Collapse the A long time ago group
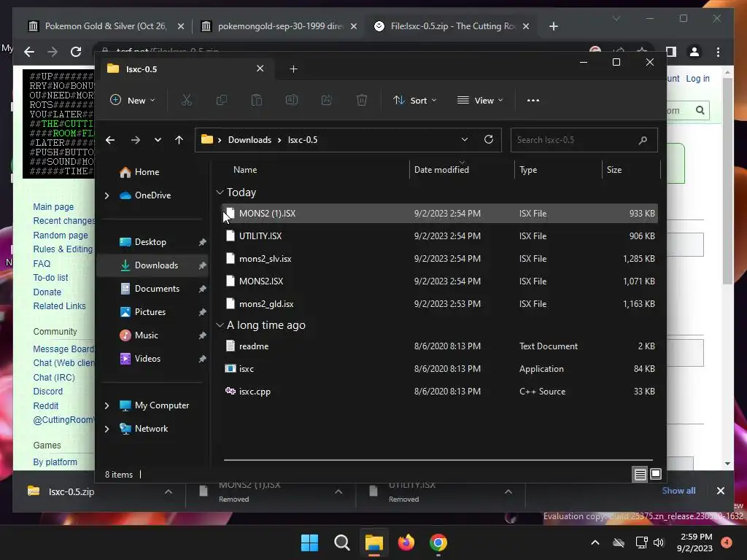 (x=220, y=325)
